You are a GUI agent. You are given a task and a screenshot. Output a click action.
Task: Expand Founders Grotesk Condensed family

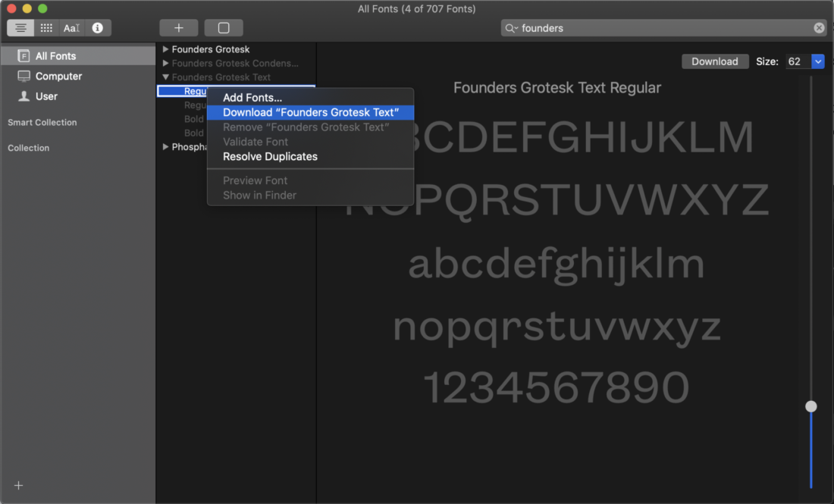[165, 63]
